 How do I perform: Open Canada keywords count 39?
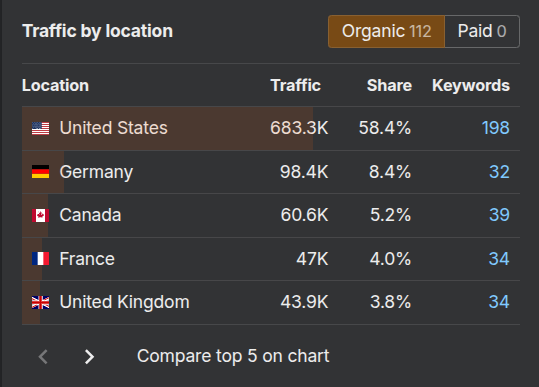click(499, 215)
